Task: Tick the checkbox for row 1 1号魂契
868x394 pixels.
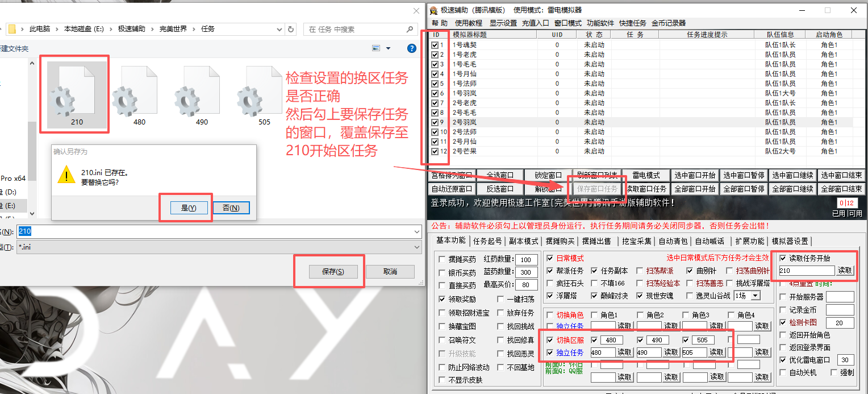Action: pos(435,45)
